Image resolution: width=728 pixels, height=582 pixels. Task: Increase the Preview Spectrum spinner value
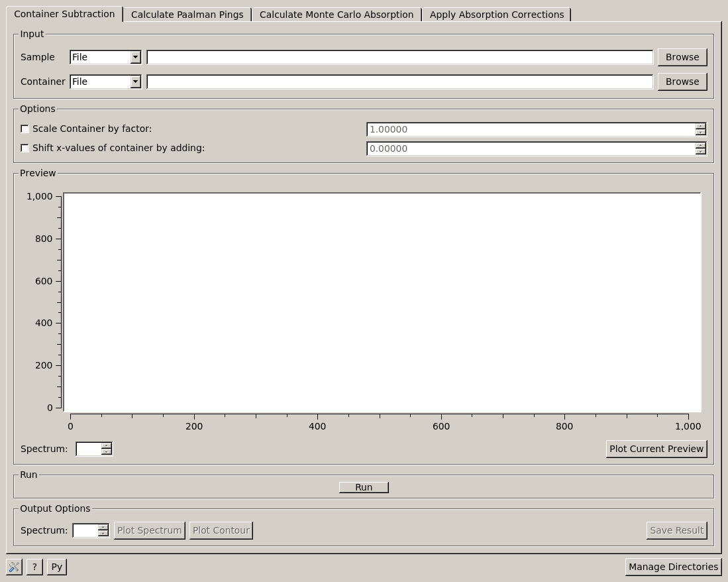(106, 445)
